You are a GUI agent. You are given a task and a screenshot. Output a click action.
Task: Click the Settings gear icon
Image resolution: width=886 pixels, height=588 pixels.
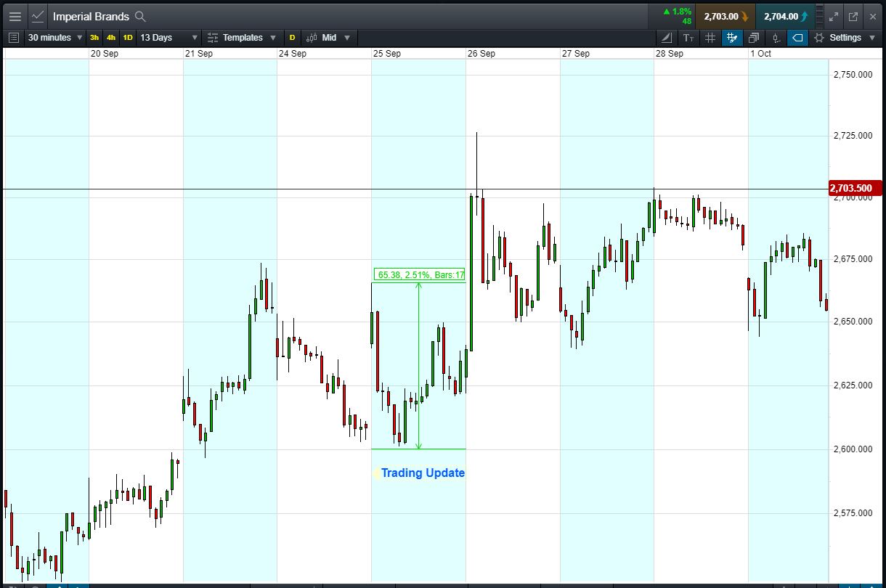(x=819, y=38)
